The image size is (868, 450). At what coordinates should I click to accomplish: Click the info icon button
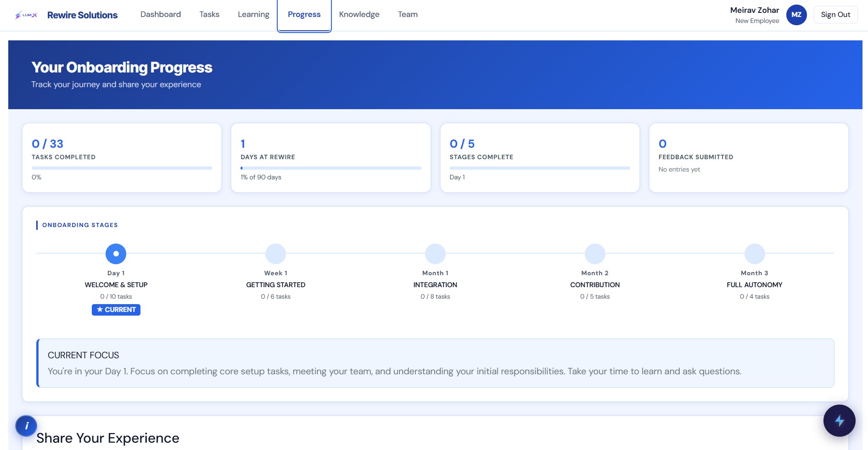click(x=26, y=426)
